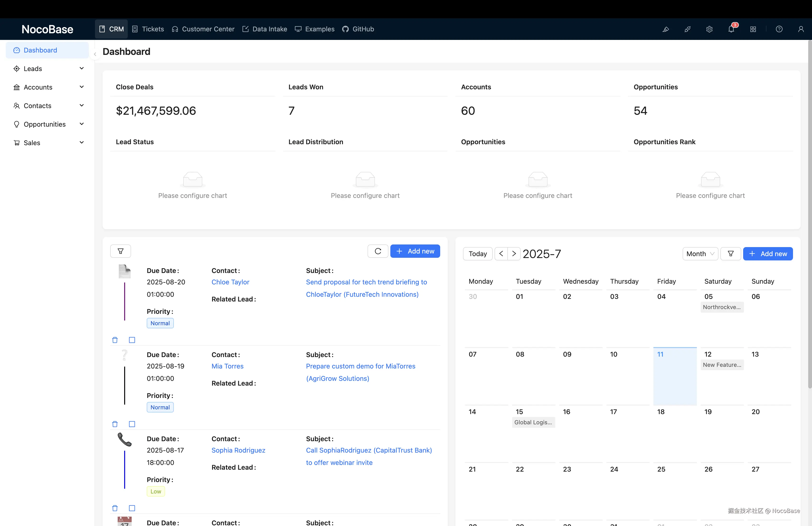Delete the Chloe Taylor task

pyautogui.click(x=115, y=340)
